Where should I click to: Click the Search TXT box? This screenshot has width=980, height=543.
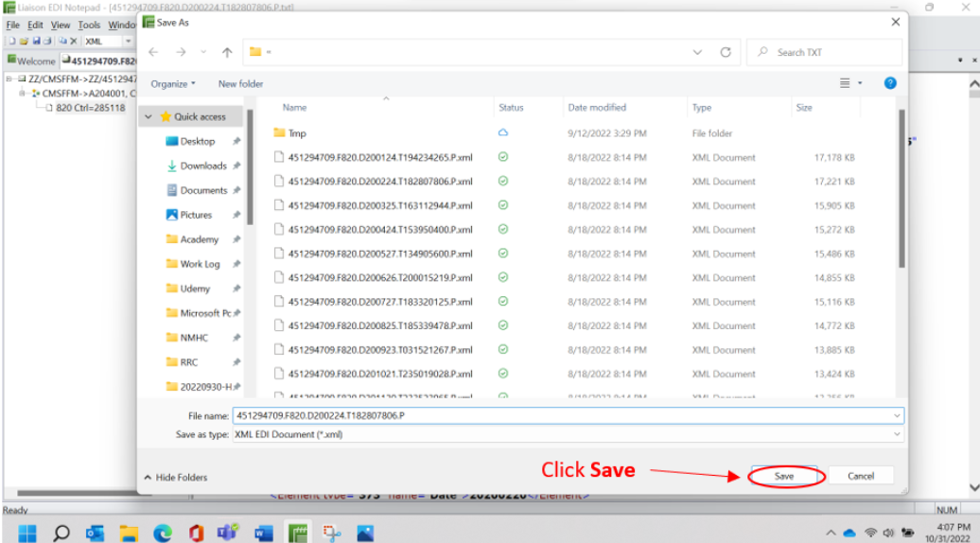(x=825, y=52)
